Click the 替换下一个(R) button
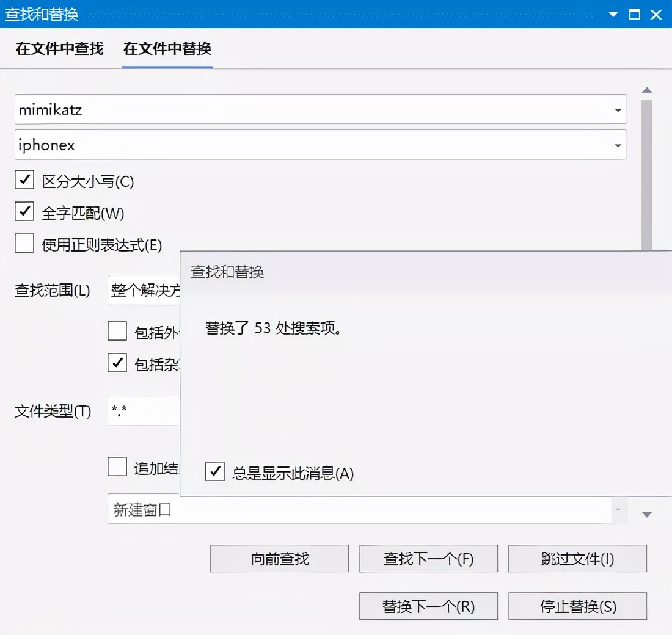Viewport: 672px width, 635px height. tap(428, 606)
